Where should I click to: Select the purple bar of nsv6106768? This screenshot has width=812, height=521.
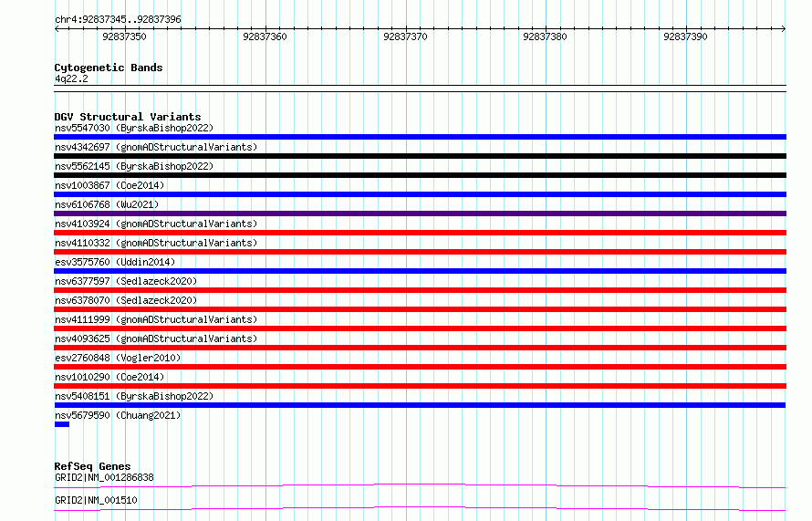(420, 214)
